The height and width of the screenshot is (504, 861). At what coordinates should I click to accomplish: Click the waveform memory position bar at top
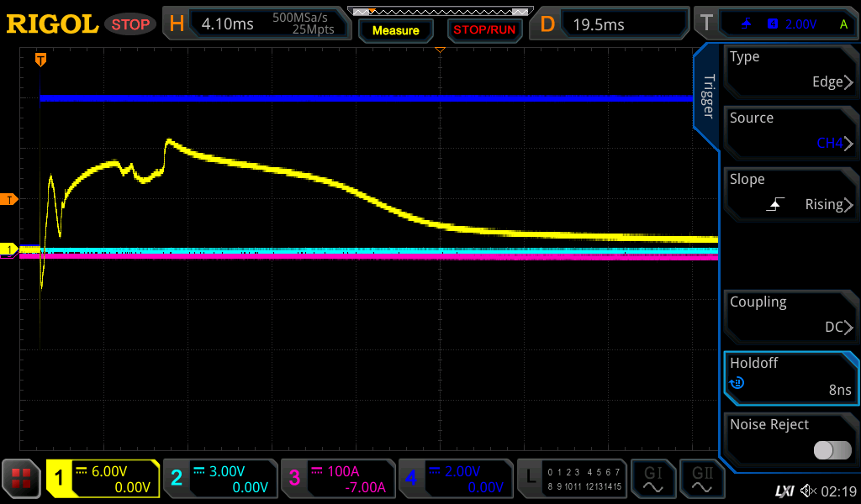click(x=440, y=12)
